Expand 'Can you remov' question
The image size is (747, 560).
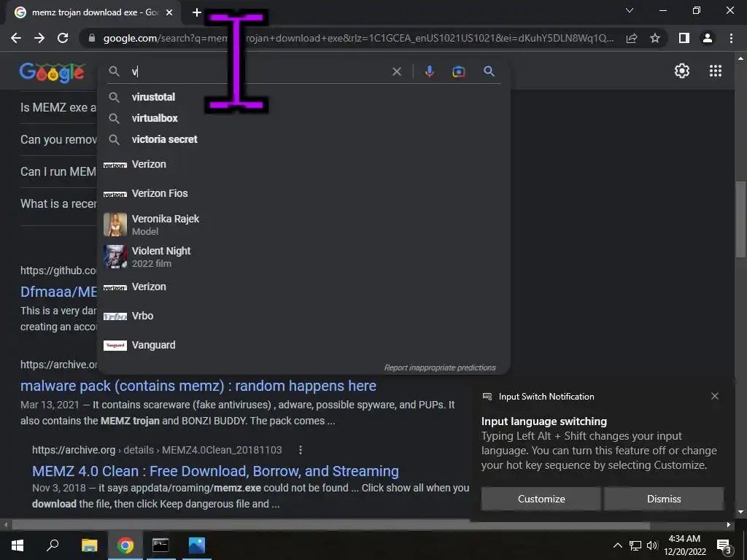pos(58,139)
